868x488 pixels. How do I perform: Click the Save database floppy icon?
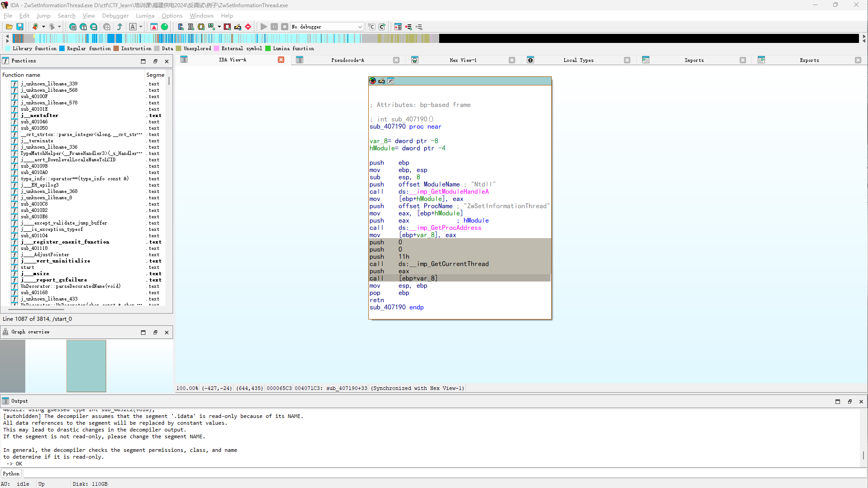(x=20, y=27)
